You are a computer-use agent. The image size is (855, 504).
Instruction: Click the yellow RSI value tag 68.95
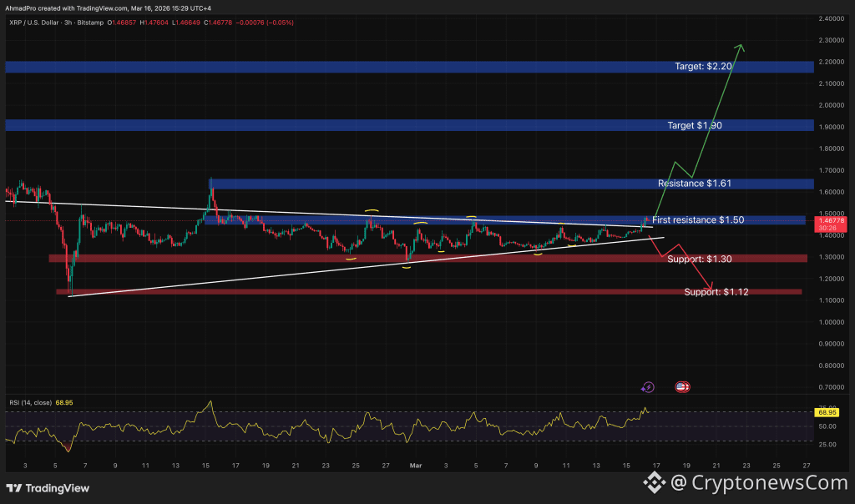pyautogui.click(x=827, y=412)
